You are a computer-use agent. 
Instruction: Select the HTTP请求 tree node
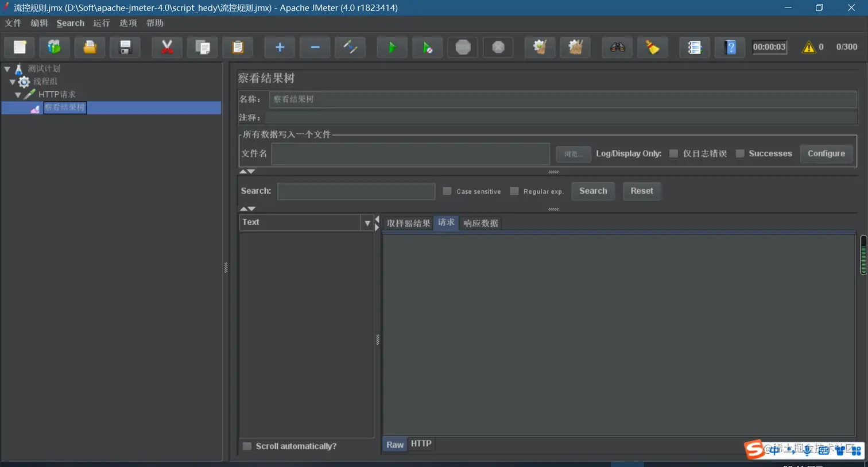[x=57, y=94]
